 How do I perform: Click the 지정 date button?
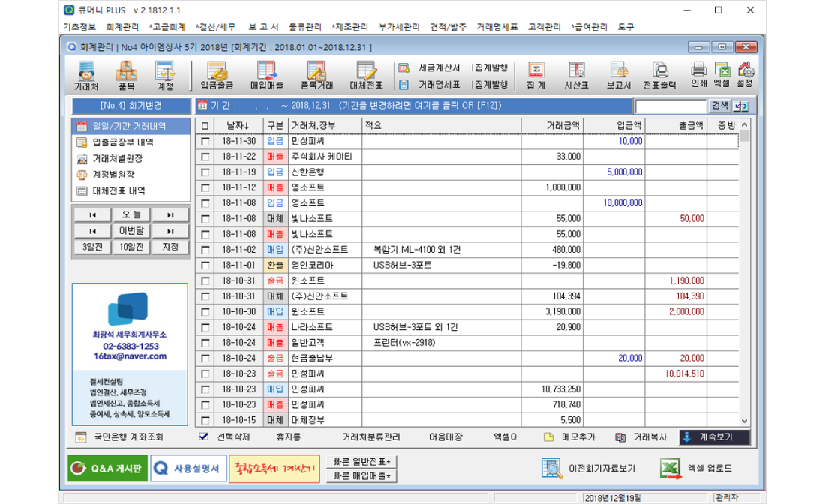coord(170,247)
